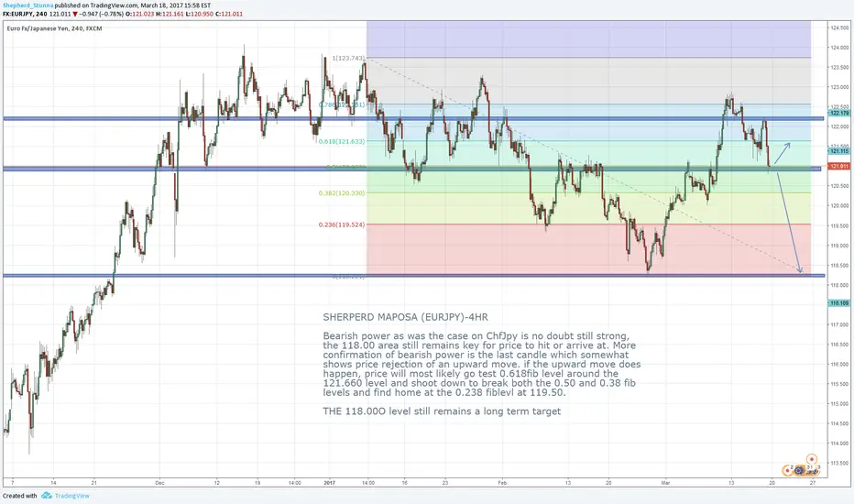Click the dark blue event marker on the time axis
The image size is (854, 504).
(x=799, y=470)
